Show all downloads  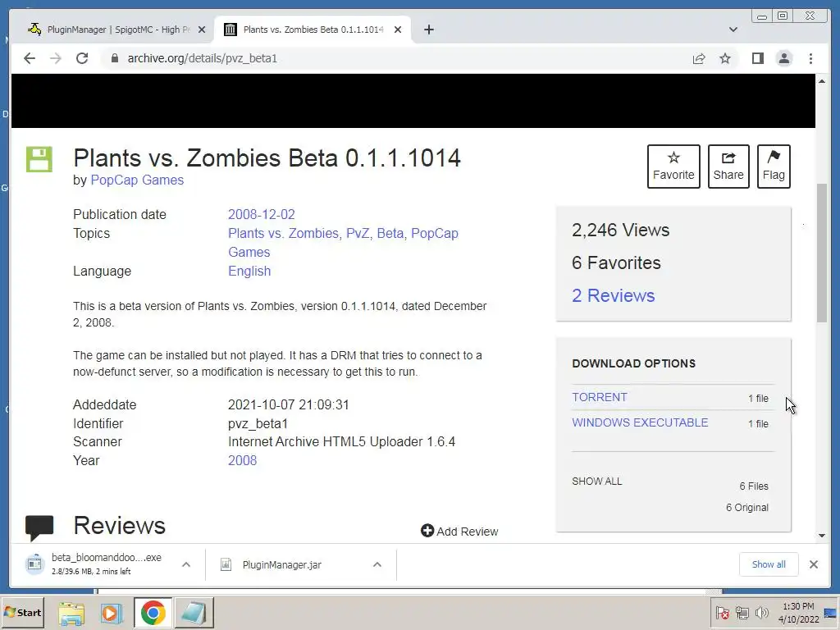click(x=769, y=564)
